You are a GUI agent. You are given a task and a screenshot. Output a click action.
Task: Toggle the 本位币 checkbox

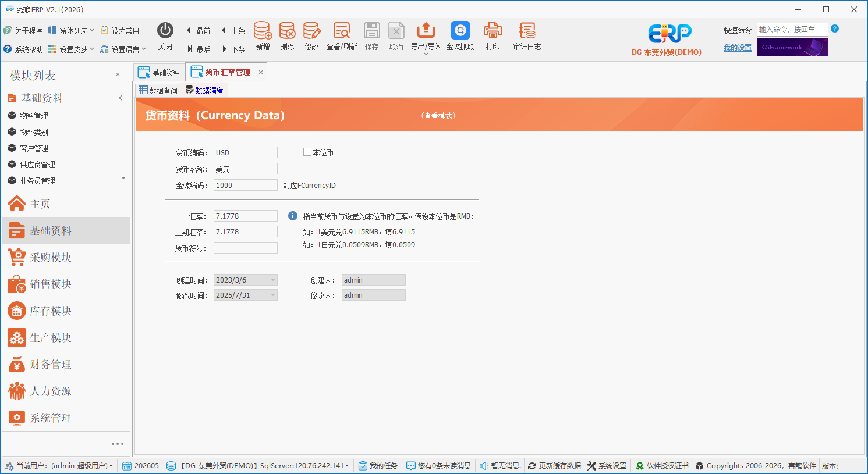point(307,152)
